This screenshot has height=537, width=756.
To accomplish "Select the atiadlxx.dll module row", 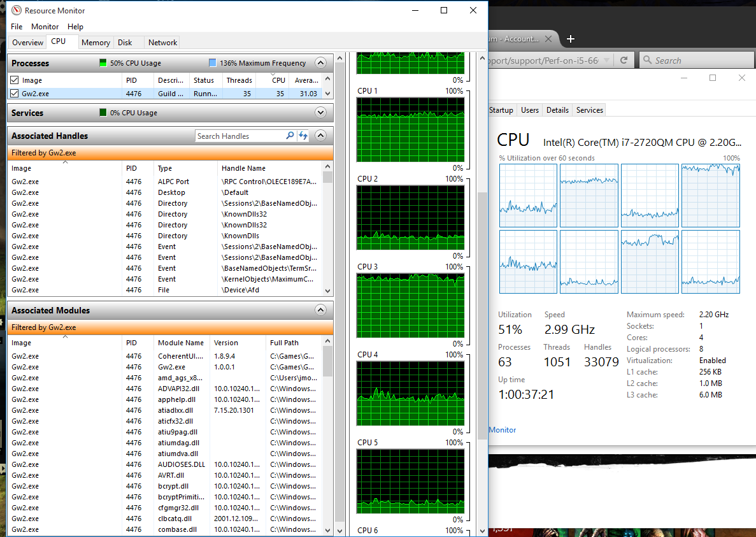I will (166, 410).
